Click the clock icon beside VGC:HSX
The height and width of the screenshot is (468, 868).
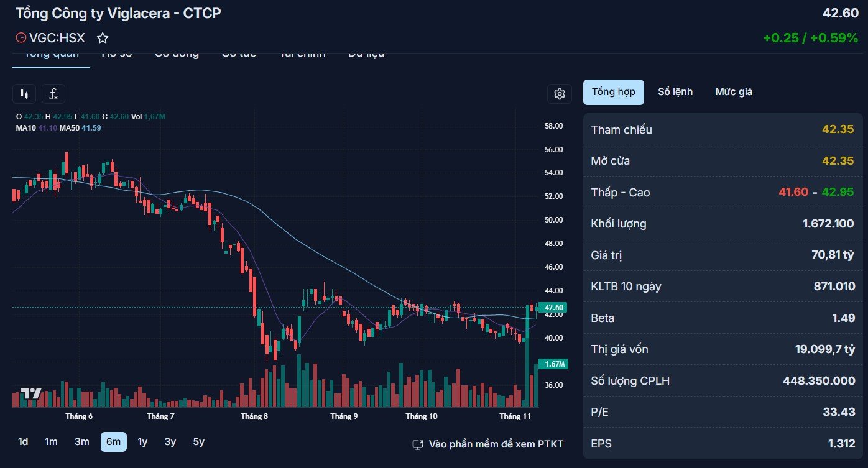[x=21, y=38]
